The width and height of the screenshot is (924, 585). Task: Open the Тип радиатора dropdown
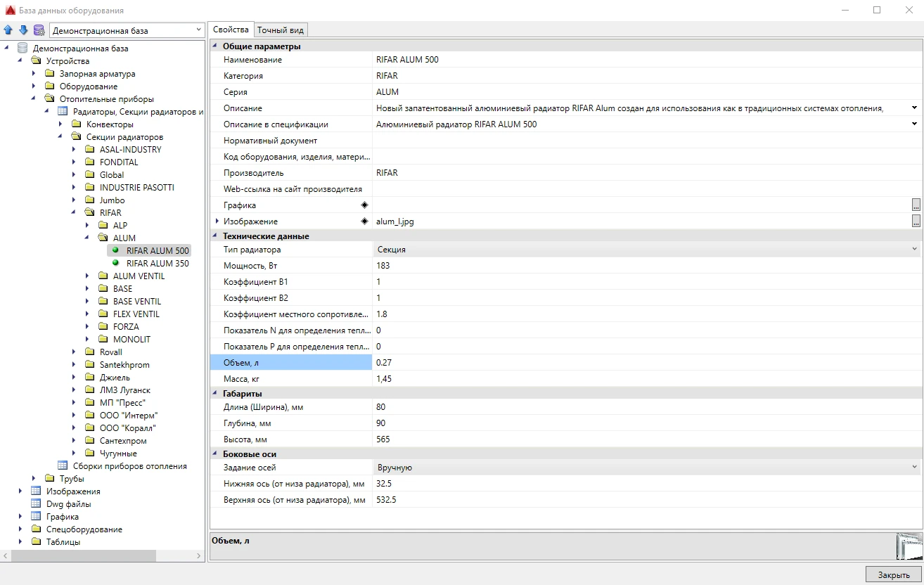click(x=914, y=250)
